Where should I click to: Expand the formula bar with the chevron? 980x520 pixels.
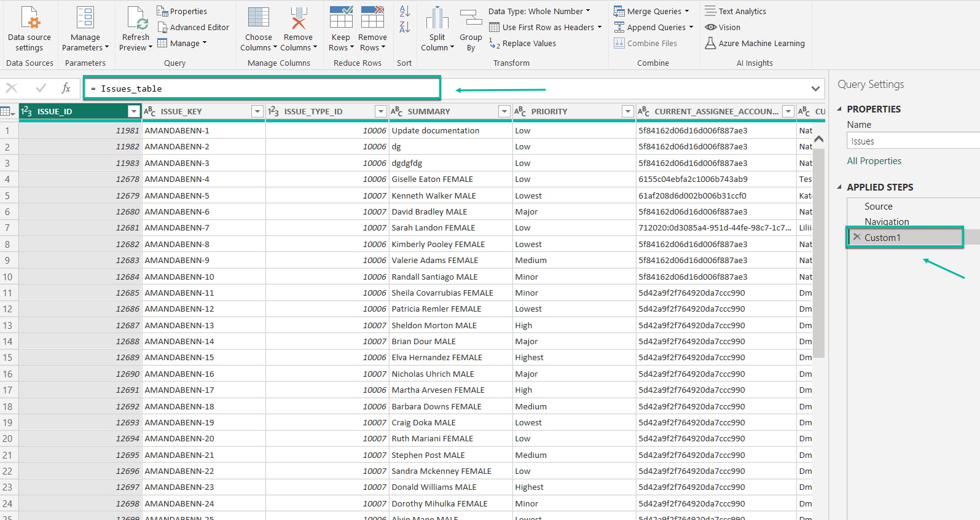click(815, 89)
